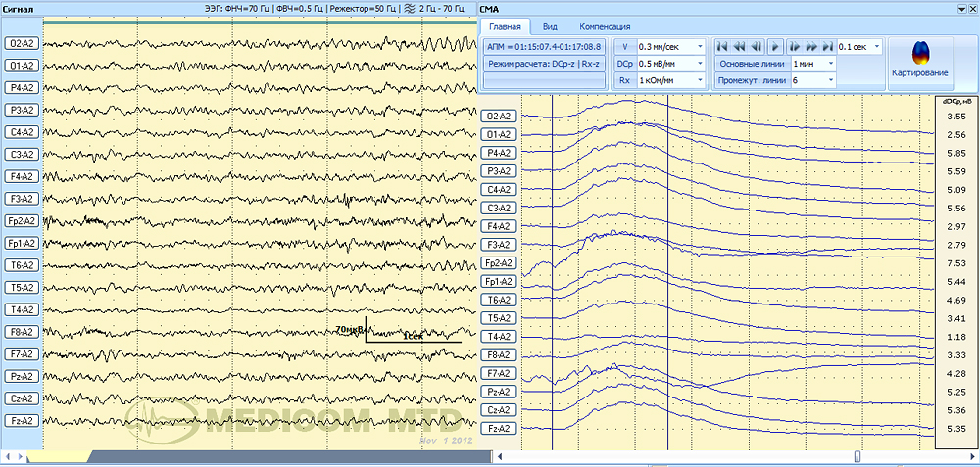Click the СМА horizontal scrollbar thumb
This screenshot has height=467, width=980.
coord(857,457)
